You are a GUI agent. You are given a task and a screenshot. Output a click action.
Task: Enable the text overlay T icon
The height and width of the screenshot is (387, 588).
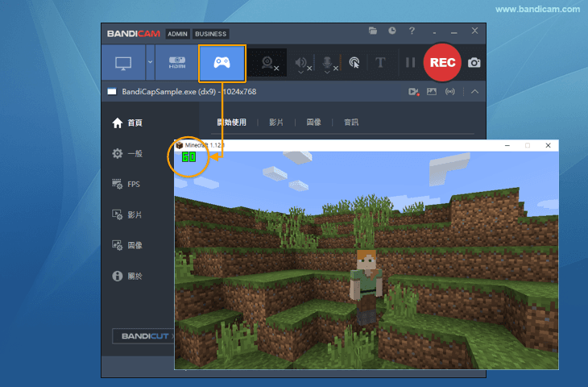click(380, 63)
